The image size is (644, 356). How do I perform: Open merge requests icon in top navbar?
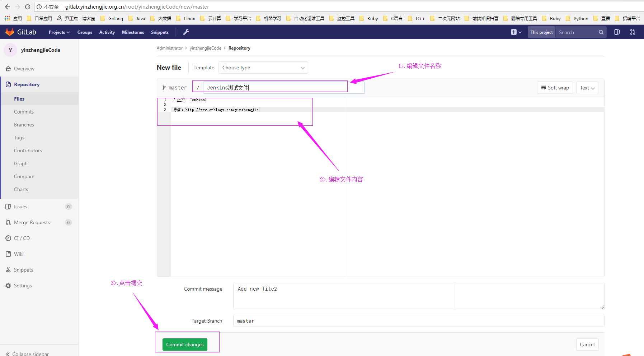pos(633,32)
